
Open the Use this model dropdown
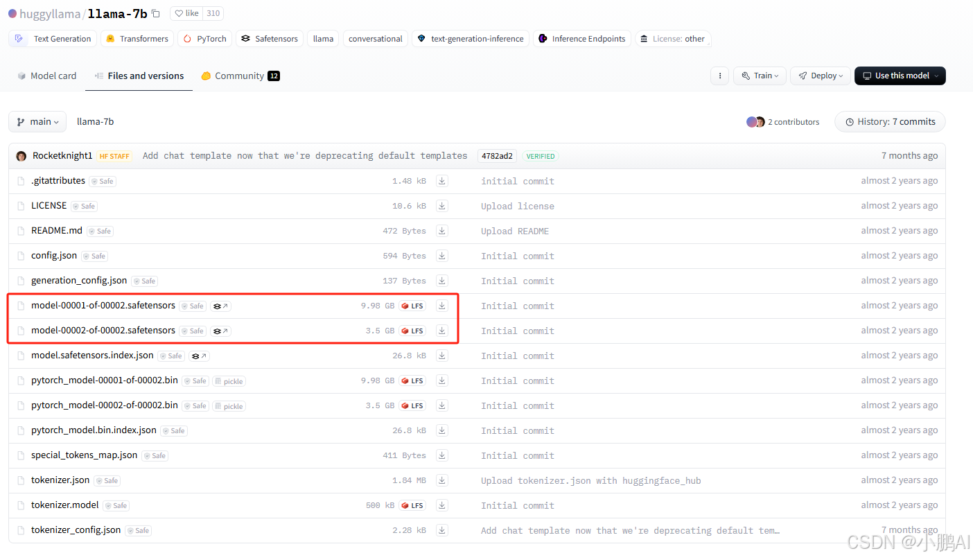pos(900,76)
